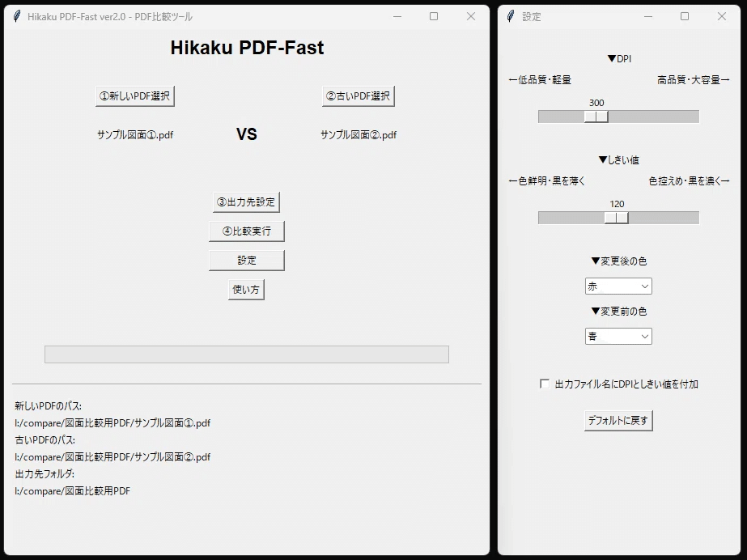
Task: Open the 設定 settings window
Action: (x=246, y=260)
